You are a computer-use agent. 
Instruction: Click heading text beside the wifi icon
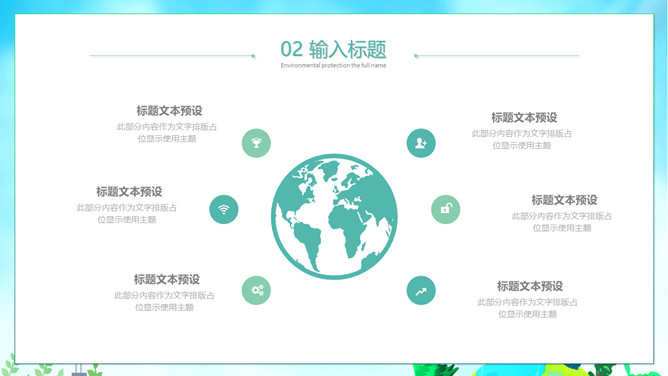pyautogui.click(x=129, y=192)
